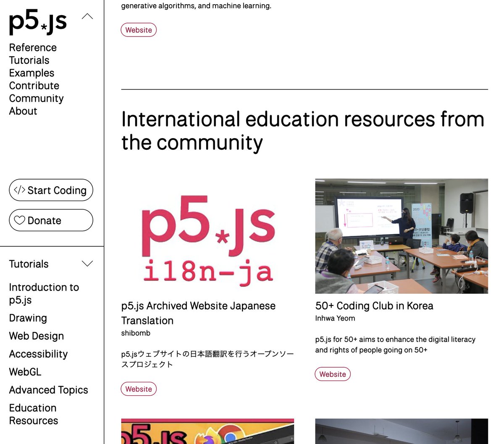
Task: Jump to the Accessibility section
Action: [x=38, y=354]
